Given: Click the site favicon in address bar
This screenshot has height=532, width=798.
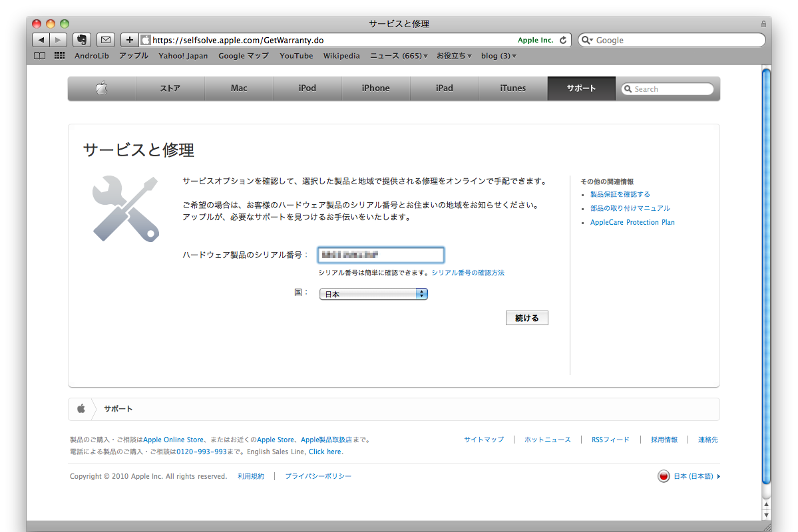Looking at the screenshot, I should point(146,40).
